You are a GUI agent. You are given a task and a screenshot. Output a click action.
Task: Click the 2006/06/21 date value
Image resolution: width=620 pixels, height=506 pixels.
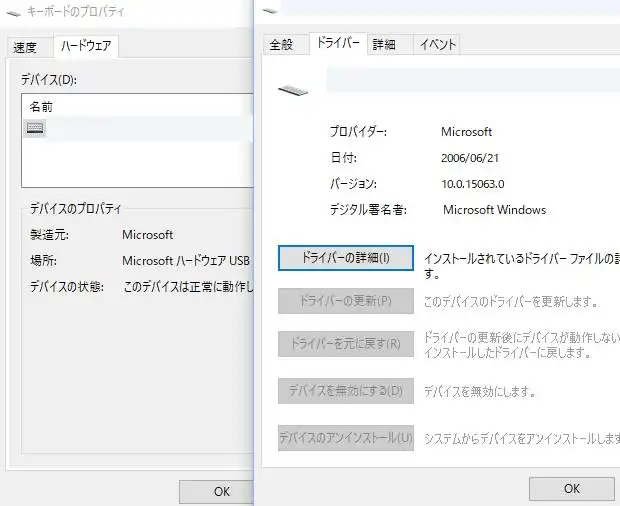(470, 158)
